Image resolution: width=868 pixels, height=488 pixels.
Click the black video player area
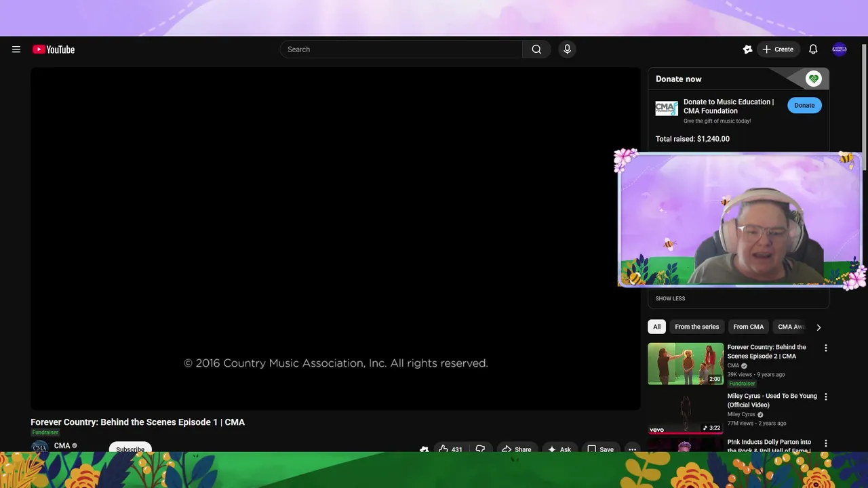(x=336, y=239)
